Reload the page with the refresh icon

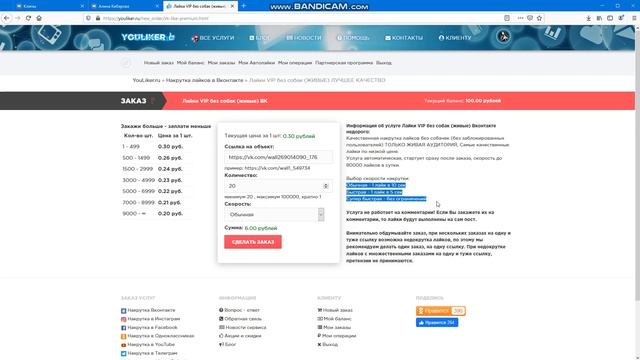click(x=28, y=18)
